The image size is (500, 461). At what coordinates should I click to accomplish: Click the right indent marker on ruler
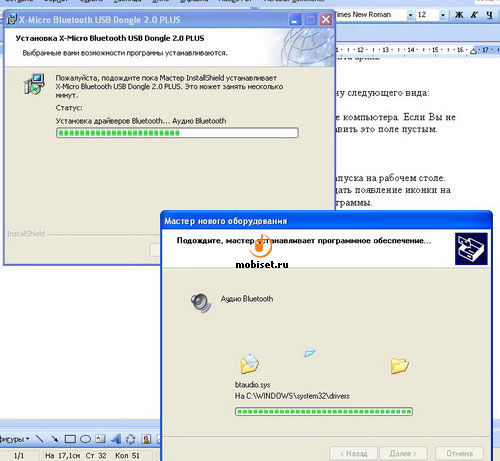point(473,51)
